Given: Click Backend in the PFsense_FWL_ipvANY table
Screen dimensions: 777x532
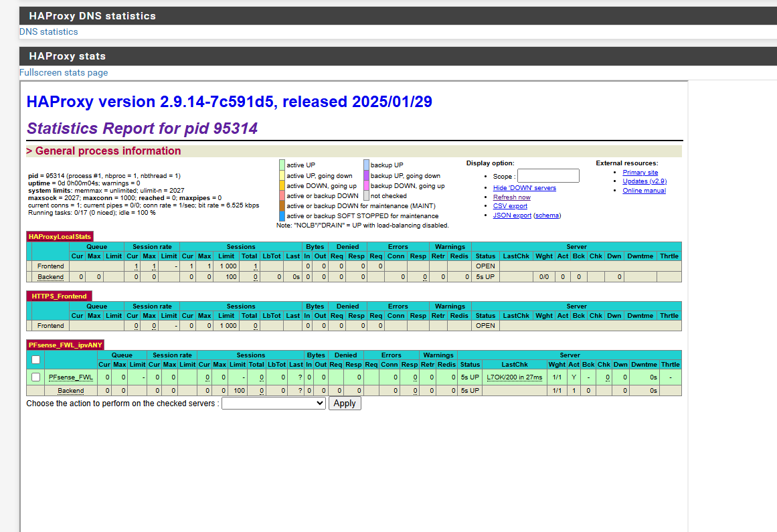Looking at the screenshot, I should pos(71,391).
